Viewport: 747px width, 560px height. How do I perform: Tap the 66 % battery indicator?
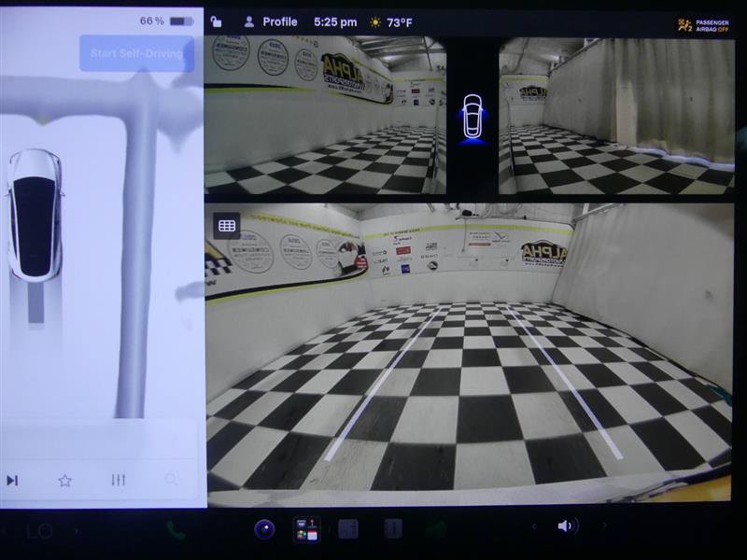tap(166, 21)
